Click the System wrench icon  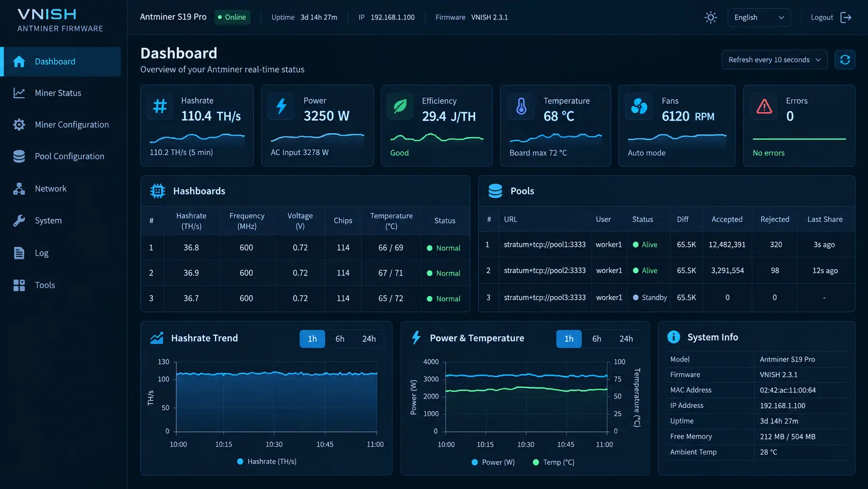tap(19, 221)
